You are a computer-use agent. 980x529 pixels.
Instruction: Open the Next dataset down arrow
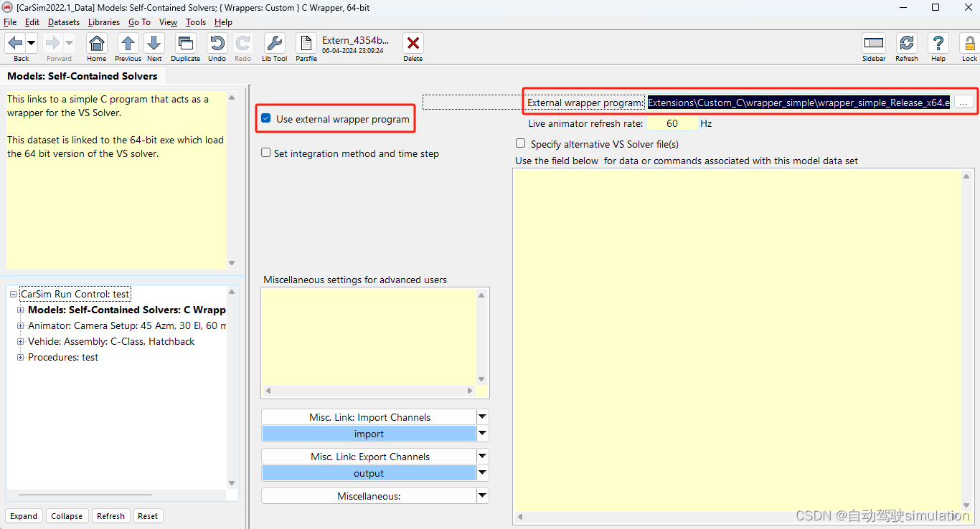pyautogui.click(x=154, y=43)
